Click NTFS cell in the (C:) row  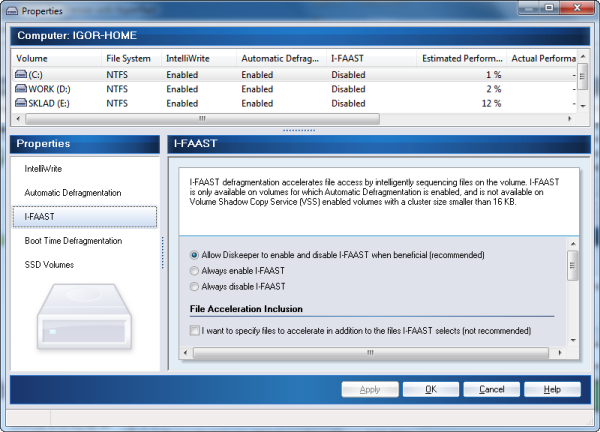[117, 75]
